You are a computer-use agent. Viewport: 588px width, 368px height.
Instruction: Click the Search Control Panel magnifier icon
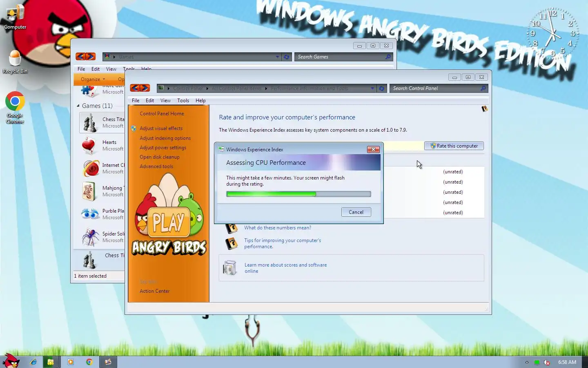point(483,88)
